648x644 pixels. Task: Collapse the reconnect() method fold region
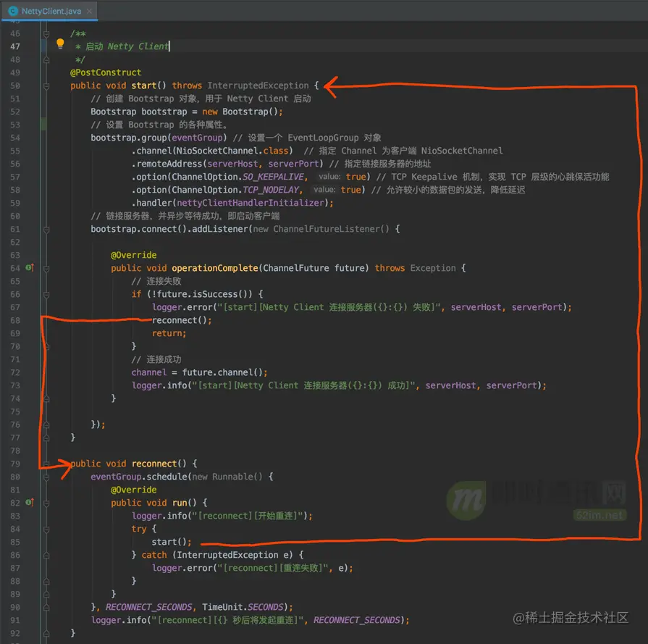click(46, 464)
